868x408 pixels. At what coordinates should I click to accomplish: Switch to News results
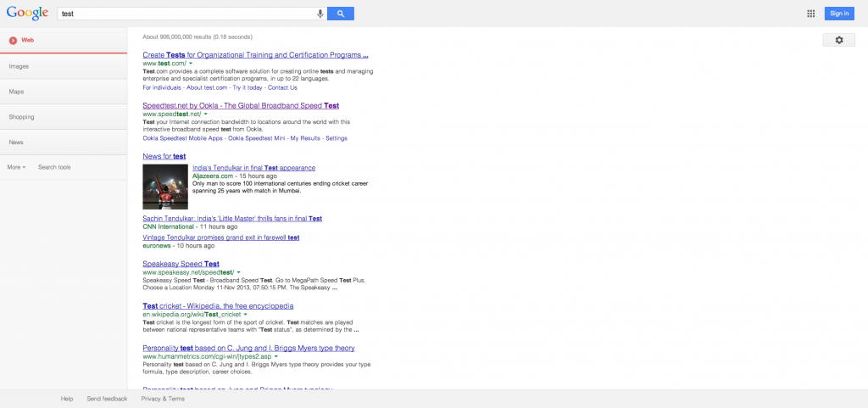64,143
